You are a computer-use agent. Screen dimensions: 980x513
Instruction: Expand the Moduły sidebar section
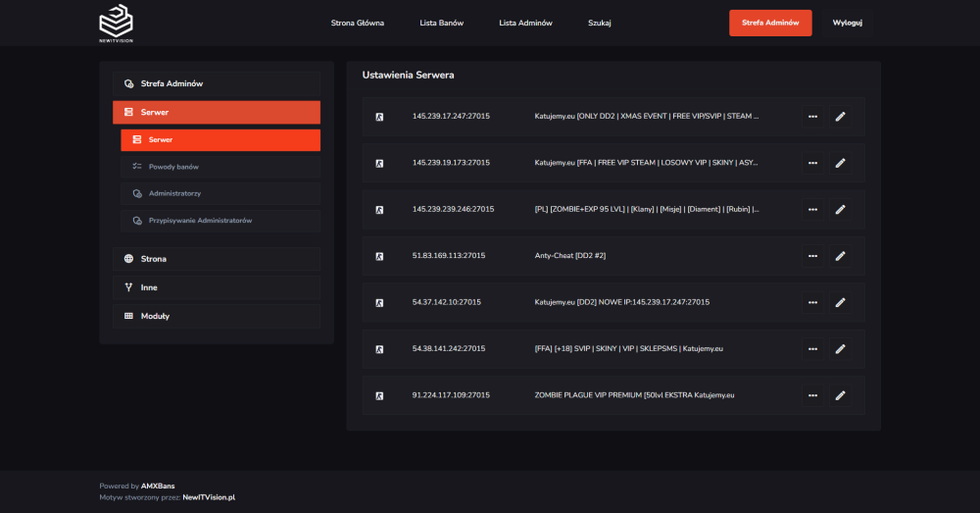(x=217, y=317)
